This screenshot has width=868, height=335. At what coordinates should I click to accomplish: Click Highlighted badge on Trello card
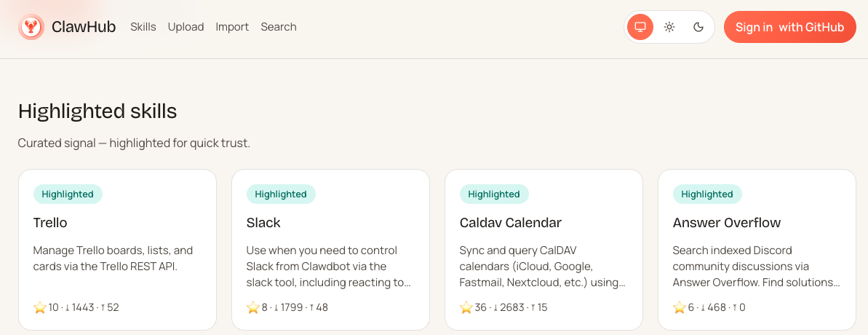click(68, 194)
